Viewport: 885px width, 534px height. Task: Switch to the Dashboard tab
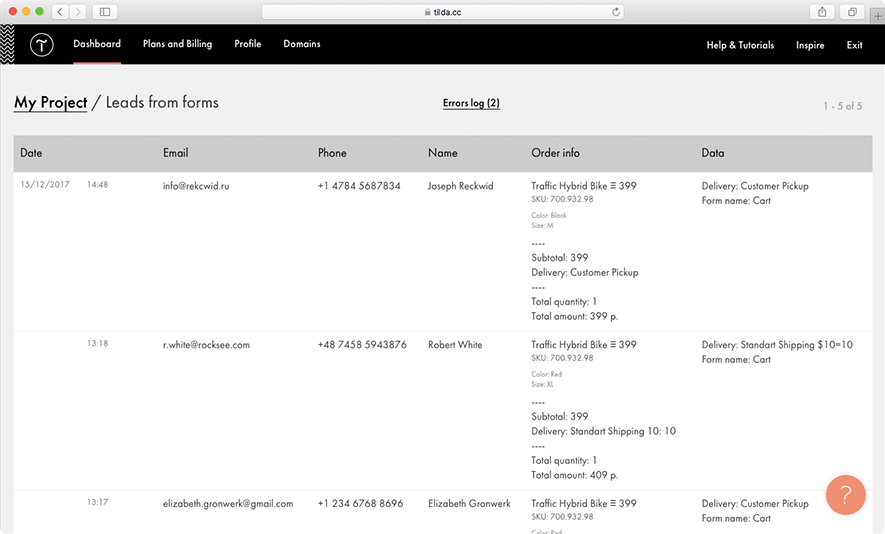click(x=97, y=44)
